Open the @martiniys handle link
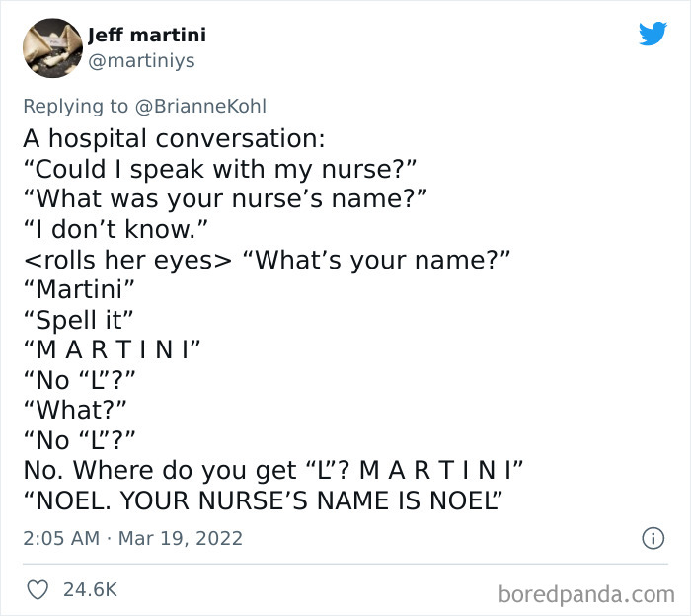 (x=141, y=60)
